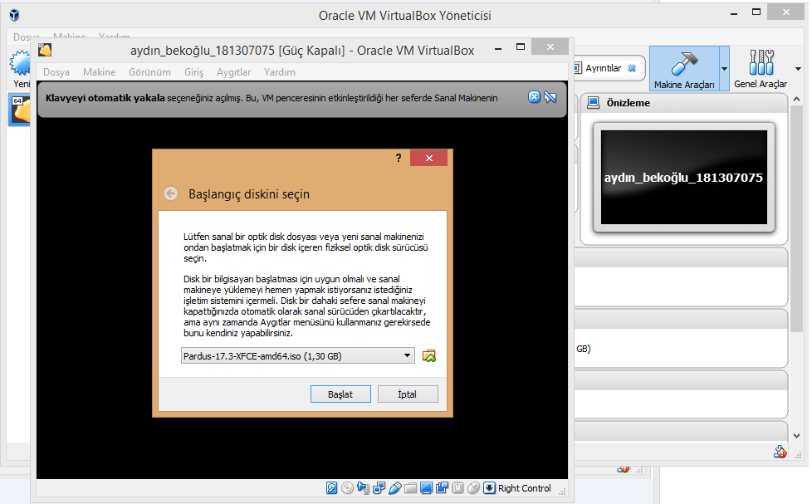Close the Ayrıntılar tool tab

[632, 68]
